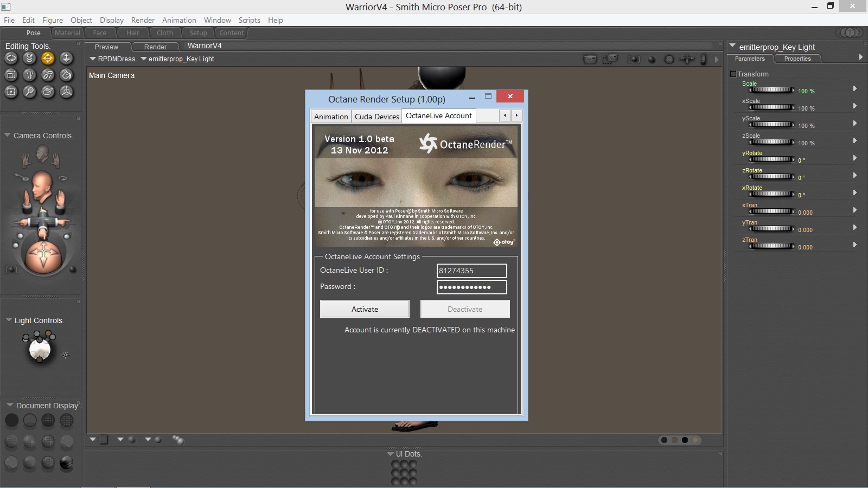Collapse the Camera Controls panel
Screen dimensions: 868x488
click(x=8, y=135)
